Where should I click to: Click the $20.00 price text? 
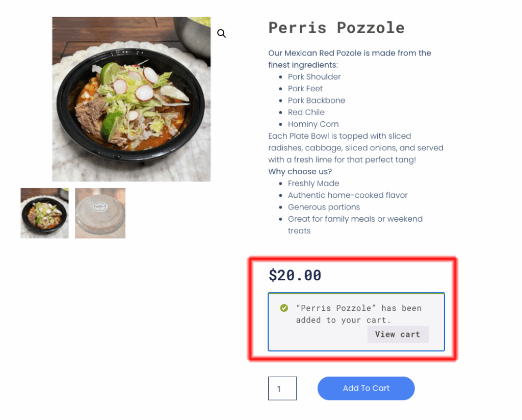(x=295, y=275)
